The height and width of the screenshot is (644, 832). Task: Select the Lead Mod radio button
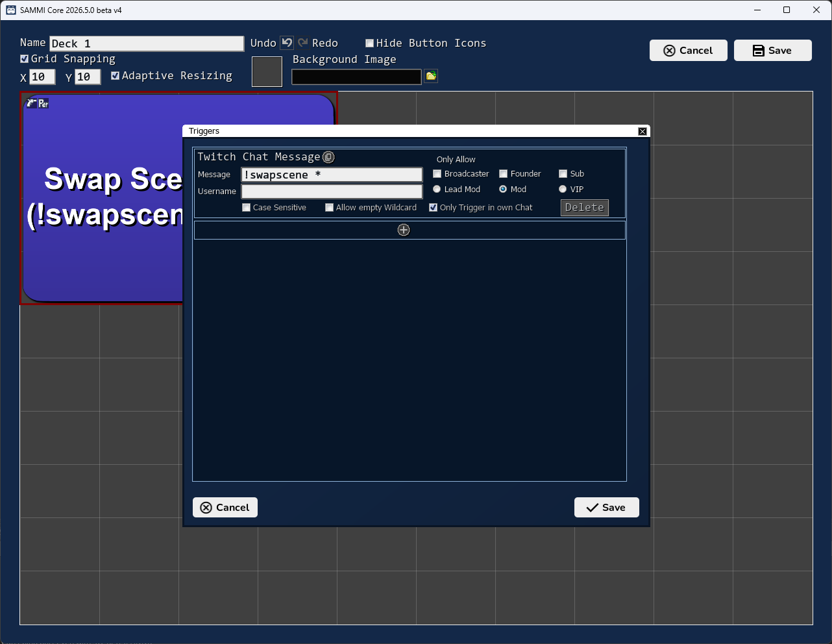[437, 189]
